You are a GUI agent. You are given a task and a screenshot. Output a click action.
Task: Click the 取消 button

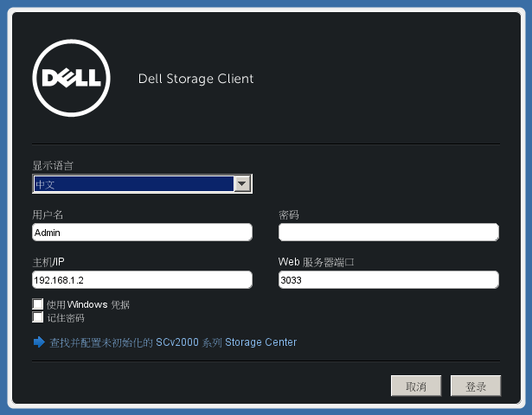[416, 386]
